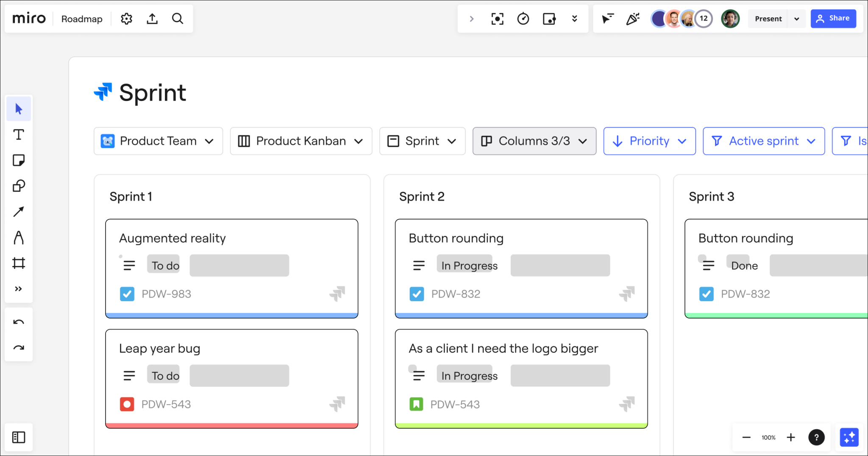Open the Sticky note tool

(x=19, y=160)
